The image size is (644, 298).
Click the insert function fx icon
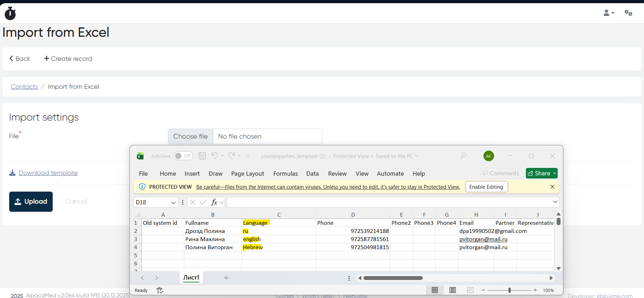pos(214,202)
